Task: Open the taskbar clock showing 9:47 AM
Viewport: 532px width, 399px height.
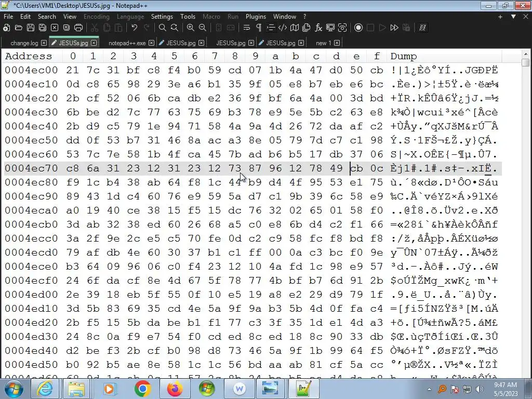Action: [506, 389]
